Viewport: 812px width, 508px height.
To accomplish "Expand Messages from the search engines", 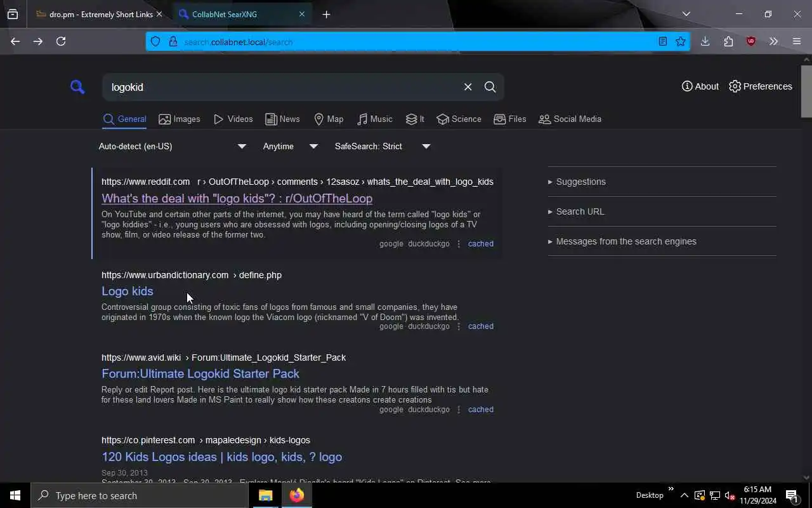I will (x=622, y=241).
